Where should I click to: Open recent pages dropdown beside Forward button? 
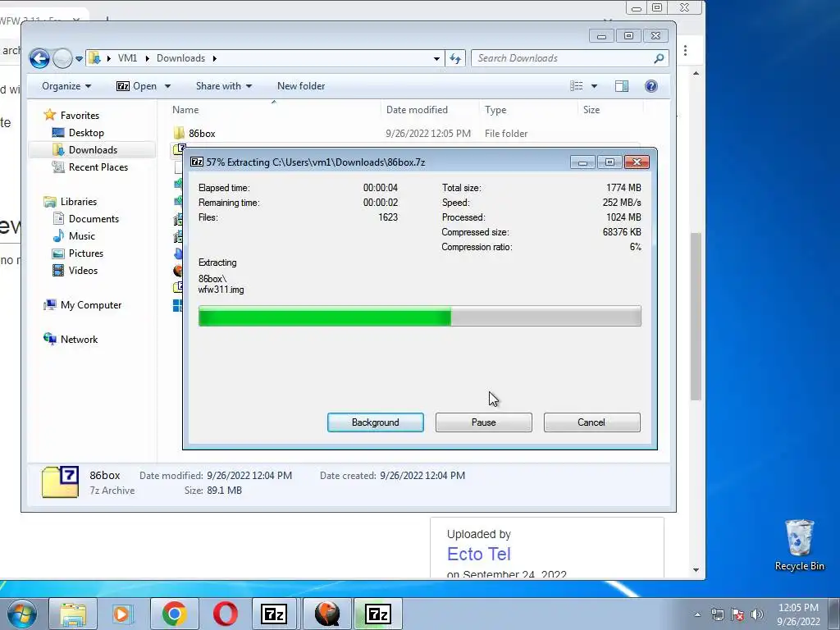(x=80, y=58)
